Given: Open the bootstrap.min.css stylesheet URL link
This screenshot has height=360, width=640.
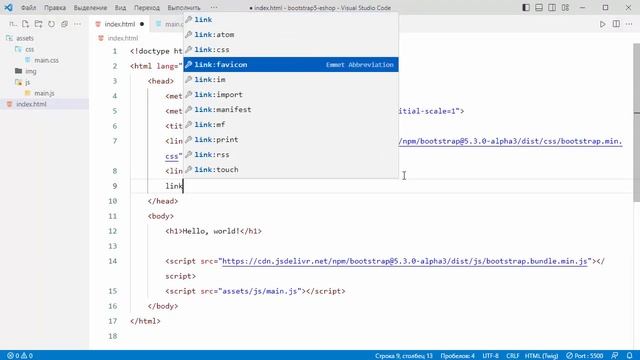Looking at the screenshot, I should [510, 141].
